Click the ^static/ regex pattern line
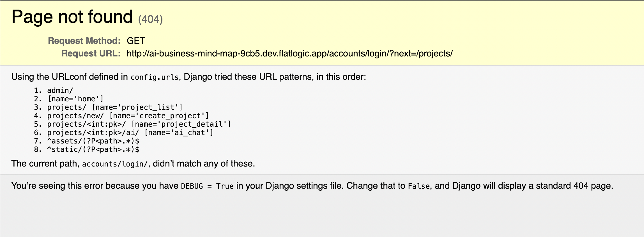 93,149
